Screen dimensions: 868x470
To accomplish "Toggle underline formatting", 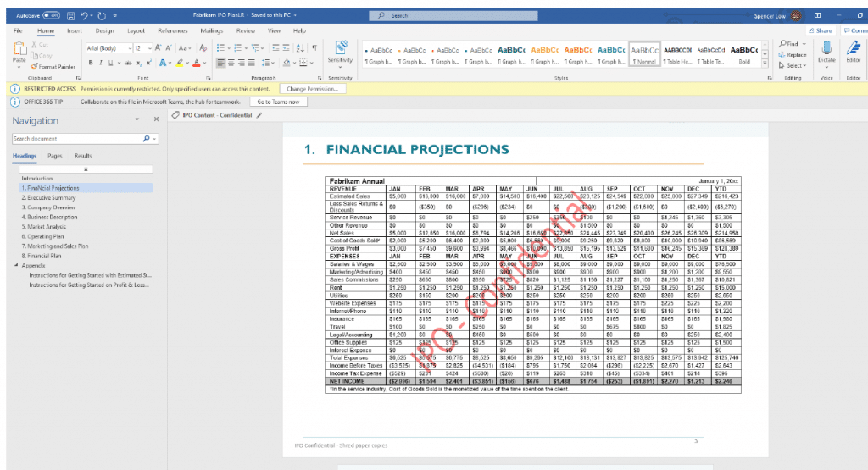I will (x=110, y=63).
